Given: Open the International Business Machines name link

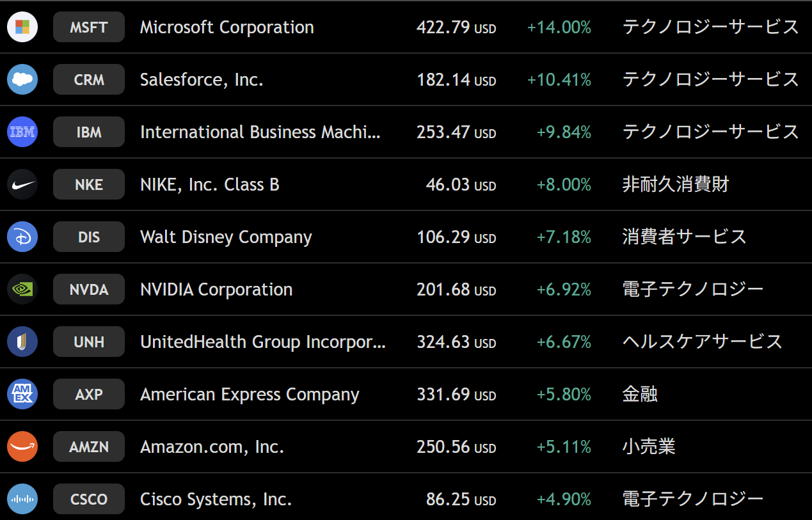Looking at the screenshot, I should point(260,132).
